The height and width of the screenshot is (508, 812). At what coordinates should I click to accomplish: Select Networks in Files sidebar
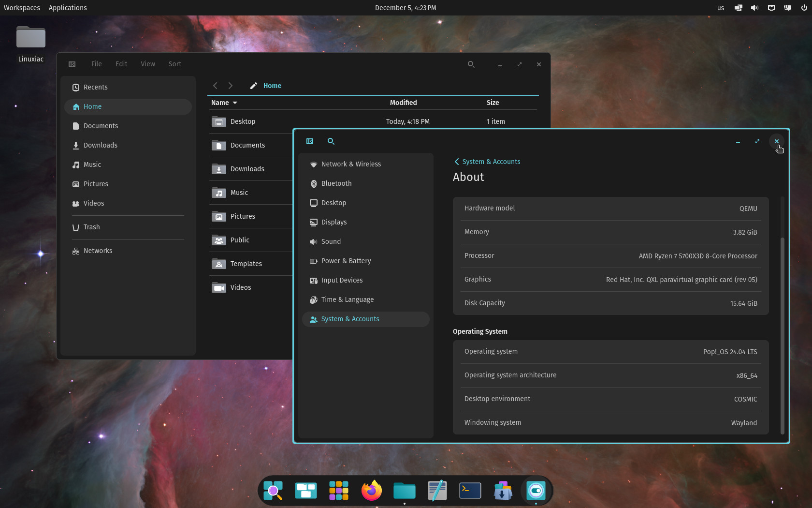(128, 251)
